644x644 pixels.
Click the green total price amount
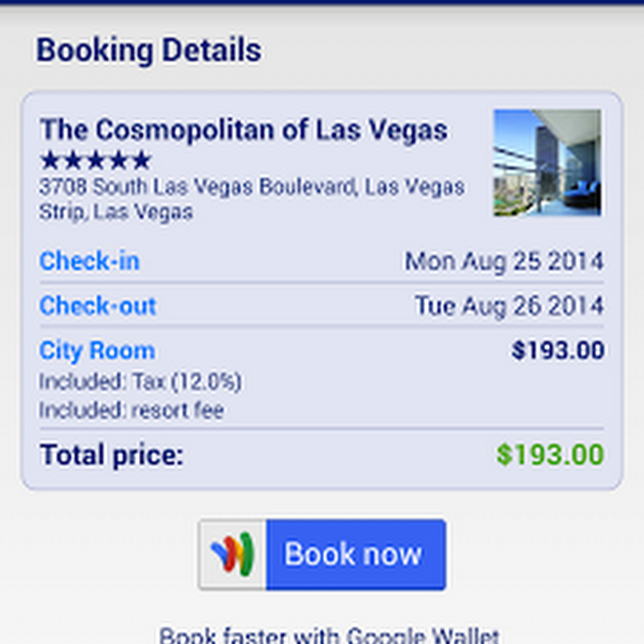click(x=550, y=455)
